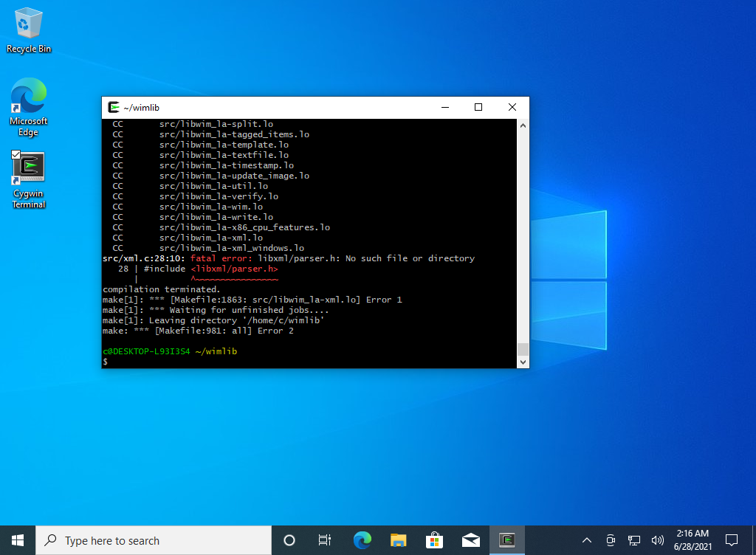
Task: Click the terminal scrollbar down arrow
Action: coord(523,362)
